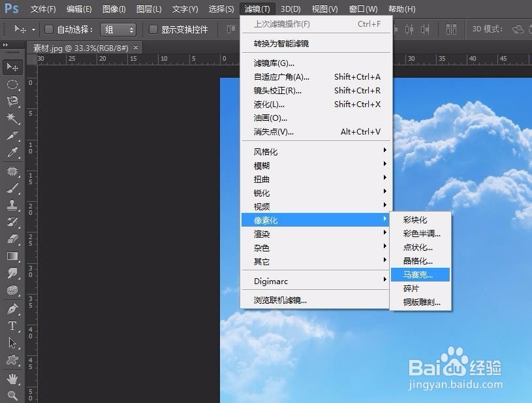Expand the 杂色 submenu
Image resolution: width=532 pixels, height=403 pixels.
(x=316, y=248)
